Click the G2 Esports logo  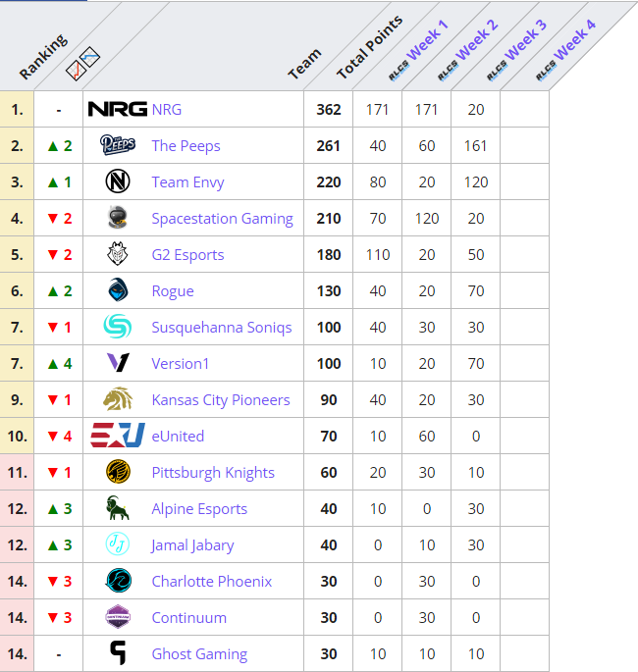coord(118,254)
